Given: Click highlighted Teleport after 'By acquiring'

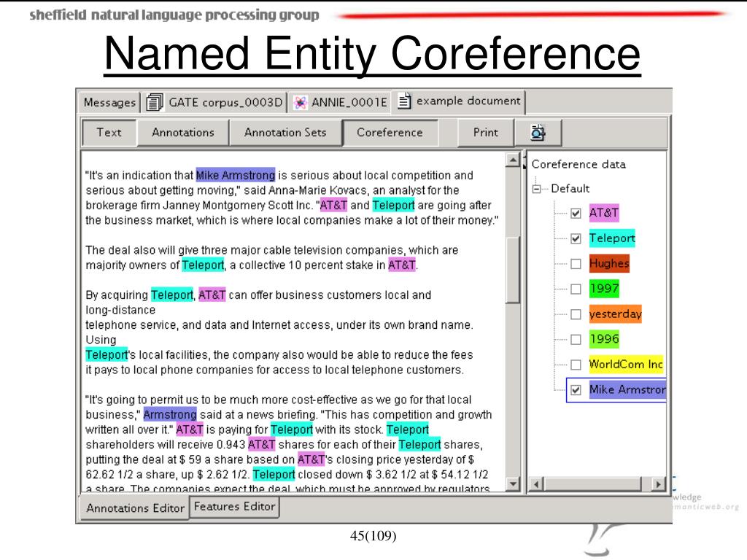Looking at the screenshot, I should pyautogui.click(x=172, y=295).
